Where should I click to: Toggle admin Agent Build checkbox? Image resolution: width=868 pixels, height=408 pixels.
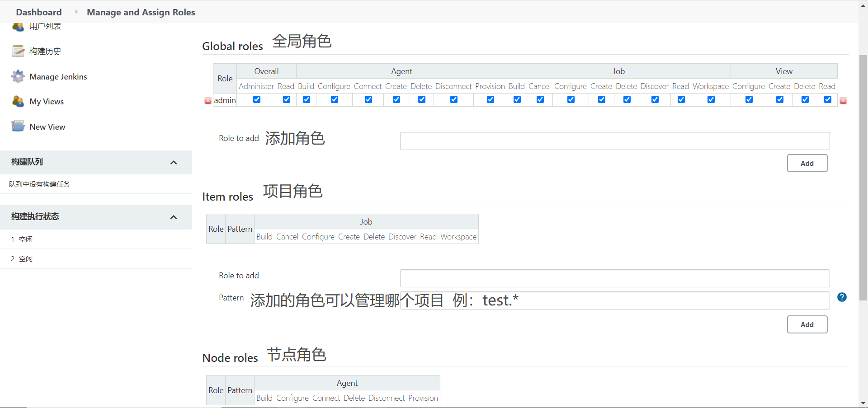307,99
